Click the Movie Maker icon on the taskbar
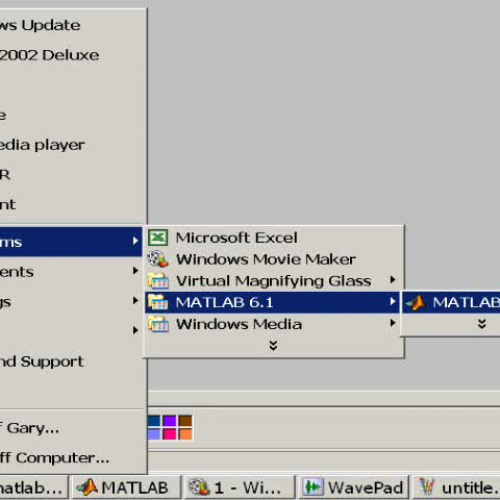 (199, 488)
